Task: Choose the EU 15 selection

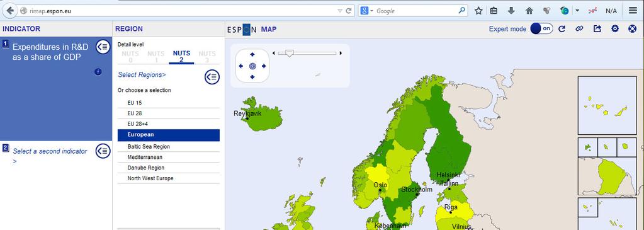Action: (x=168, y=103)
